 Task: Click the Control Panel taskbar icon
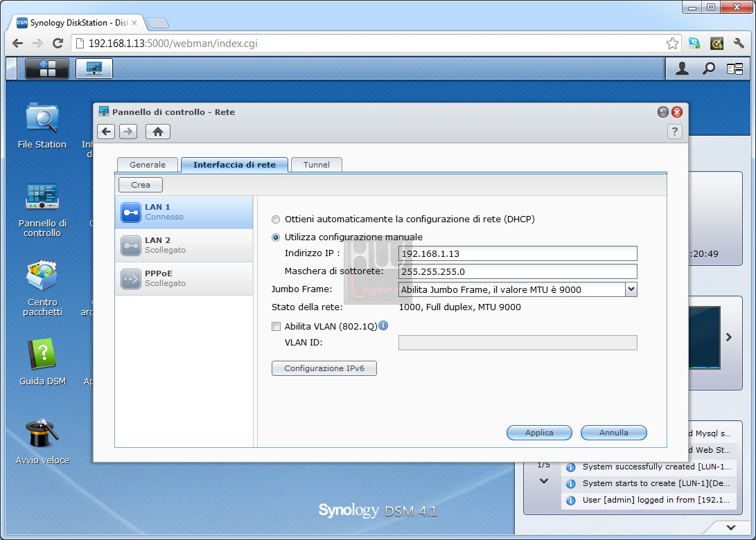click(x=94, y=69)
